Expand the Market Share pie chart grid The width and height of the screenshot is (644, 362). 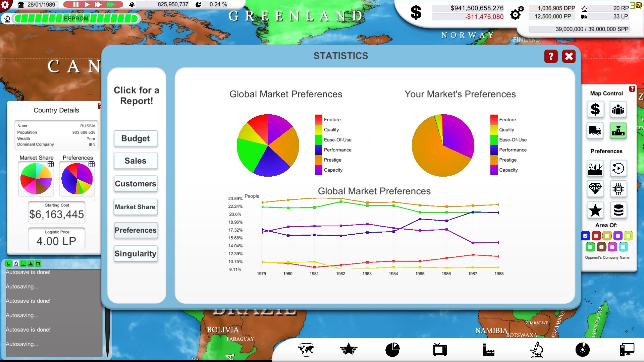click(x=51, y=164)
